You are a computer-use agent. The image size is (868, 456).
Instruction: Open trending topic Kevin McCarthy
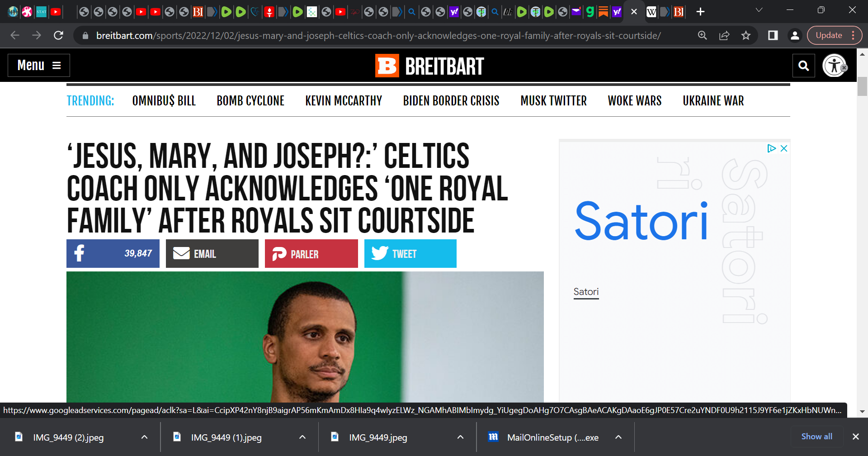tap(344, 100)
